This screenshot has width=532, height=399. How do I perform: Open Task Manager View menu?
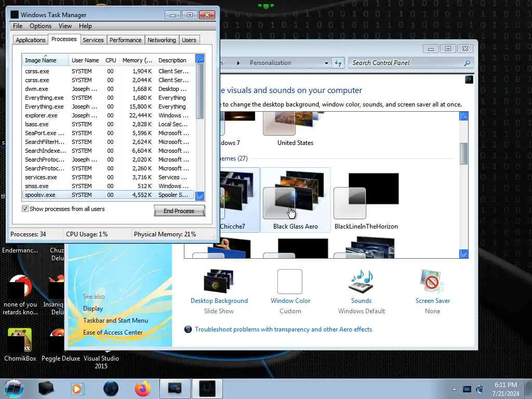[65, 26]
